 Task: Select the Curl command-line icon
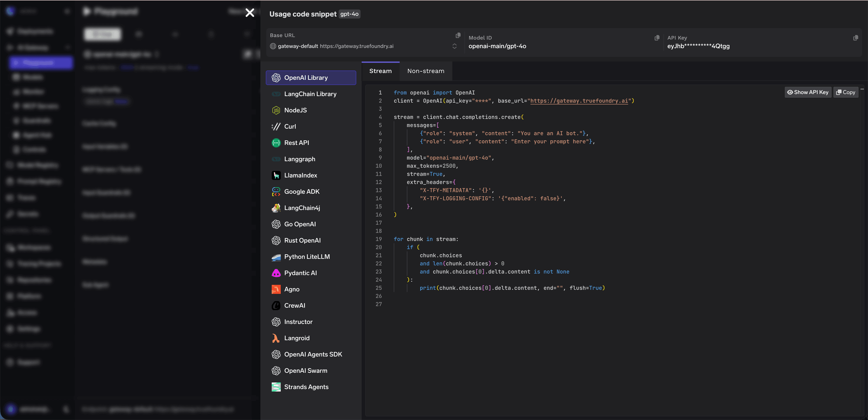click(x=276, y=126)
